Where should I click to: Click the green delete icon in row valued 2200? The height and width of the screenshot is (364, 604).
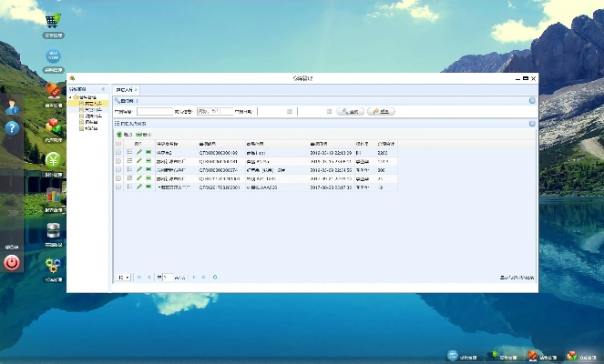[148, 152]
